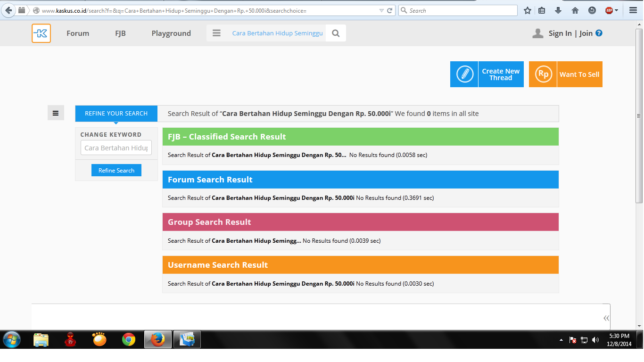Image resolution: width=644 pixels, height=362 pixels.
Task: Click the Change Keyword input field
Action: click(x=116, y=148)
